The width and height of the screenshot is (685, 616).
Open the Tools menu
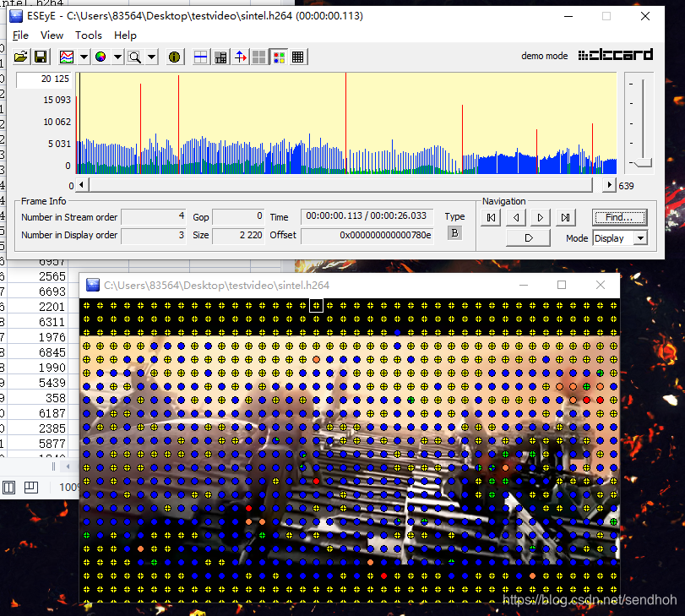(88, 35)
